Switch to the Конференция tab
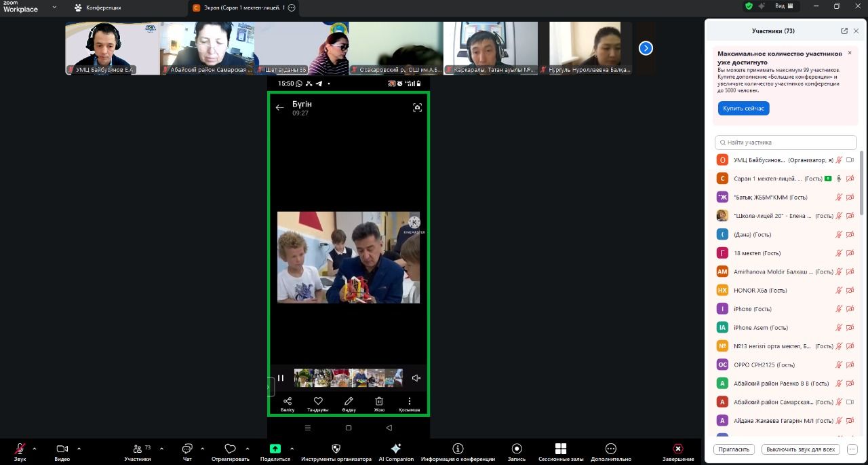This screenshot has height=465, width=868. pyautogui.click(x=98, y=7)
